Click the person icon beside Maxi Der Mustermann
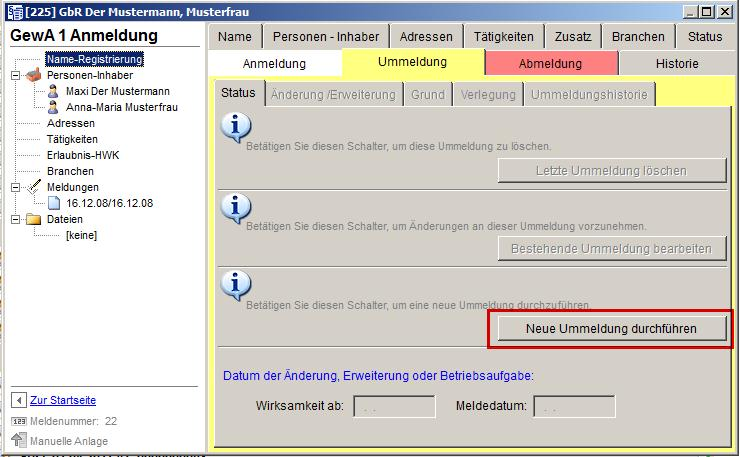The height and width of the screenshot is (457, 740). pyautogui.click(x=53, y=91)
